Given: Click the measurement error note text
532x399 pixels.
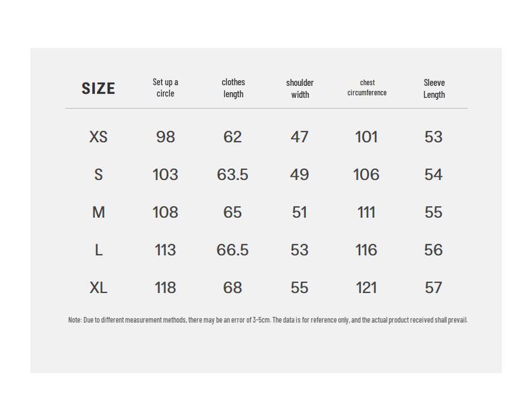Looking at the screenshot, I should (x=267, y=320).
